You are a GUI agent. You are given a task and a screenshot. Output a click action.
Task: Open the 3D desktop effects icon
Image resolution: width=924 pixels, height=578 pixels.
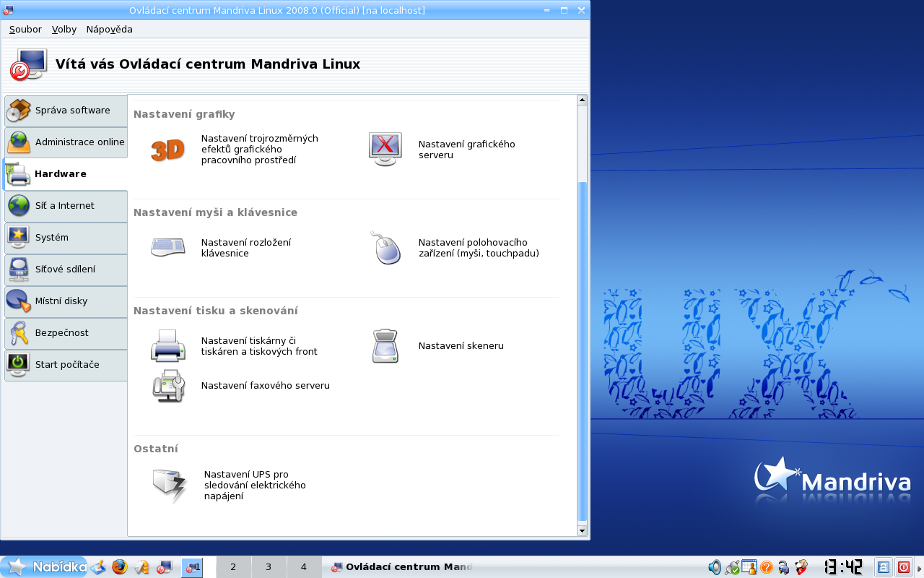coord(168,150)
